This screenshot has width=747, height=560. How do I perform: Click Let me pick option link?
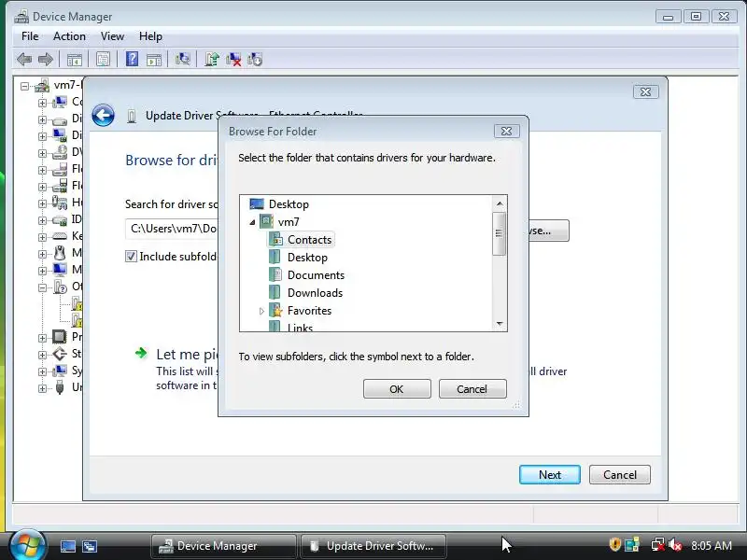[188, 355]
